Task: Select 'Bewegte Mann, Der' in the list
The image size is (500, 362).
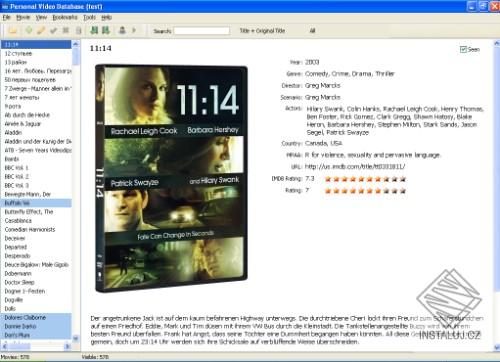Action: pos(36,194)
